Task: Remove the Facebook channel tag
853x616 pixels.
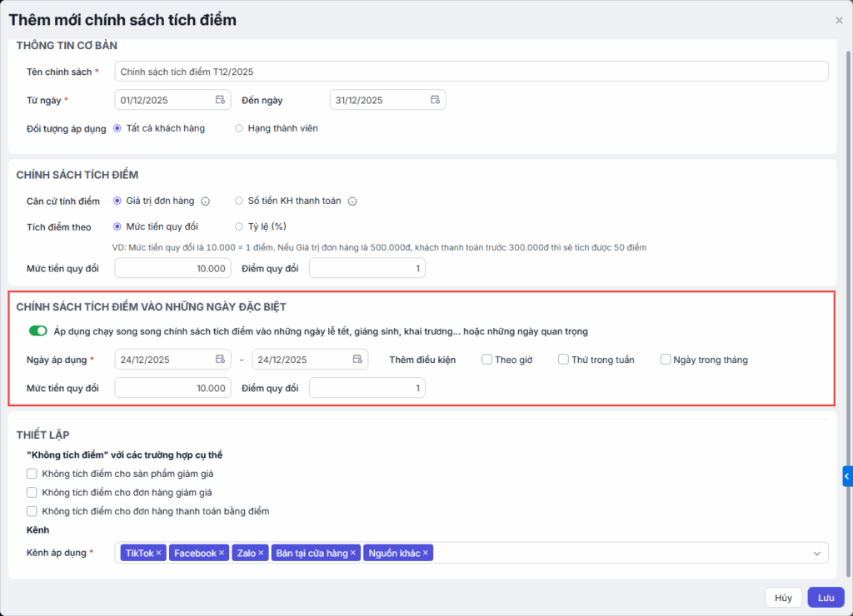Action: pyautogui.click(x=222, y=553)
